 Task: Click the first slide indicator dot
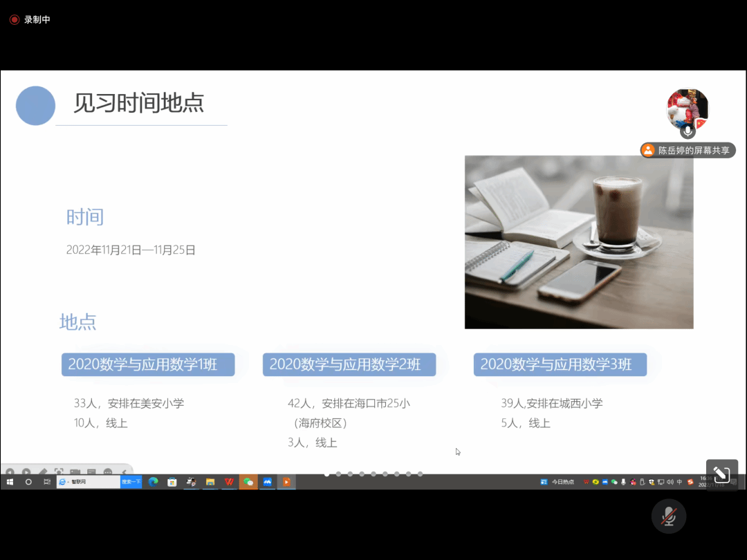326,474
